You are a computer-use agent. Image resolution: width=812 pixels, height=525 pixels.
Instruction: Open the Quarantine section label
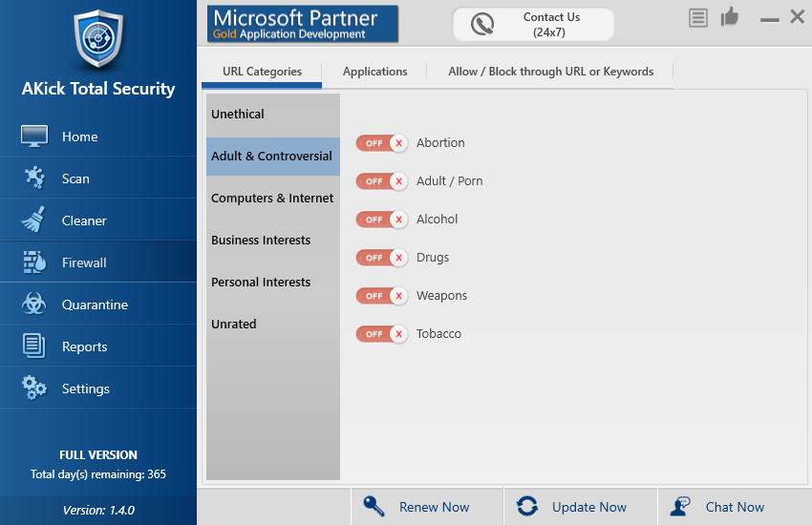pyautogui.click(x=95, y=304)
